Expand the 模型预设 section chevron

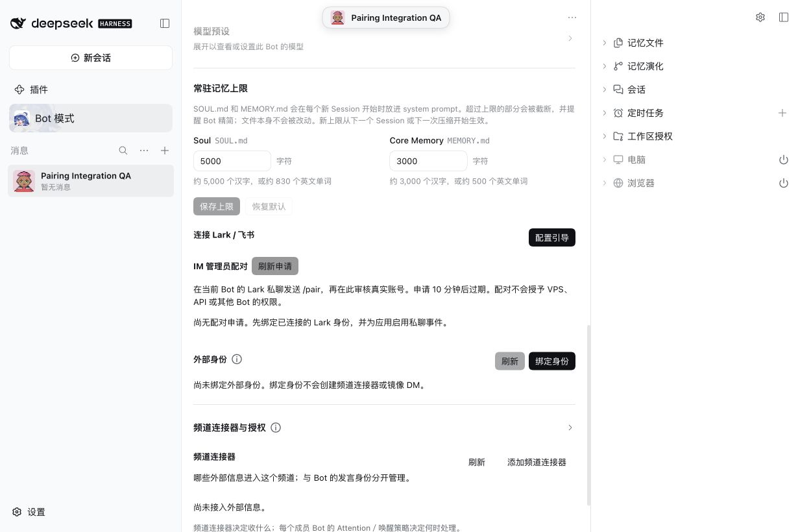tap(570, 38)
